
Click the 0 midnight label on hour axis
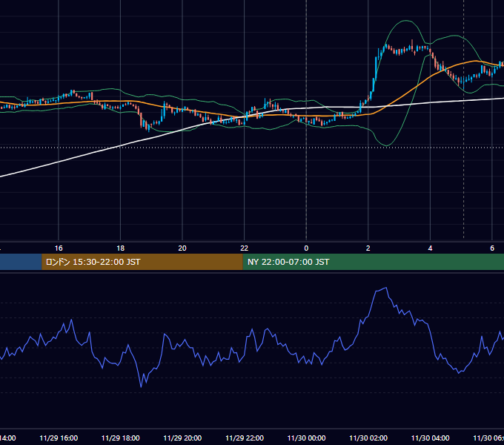[306, 248]
